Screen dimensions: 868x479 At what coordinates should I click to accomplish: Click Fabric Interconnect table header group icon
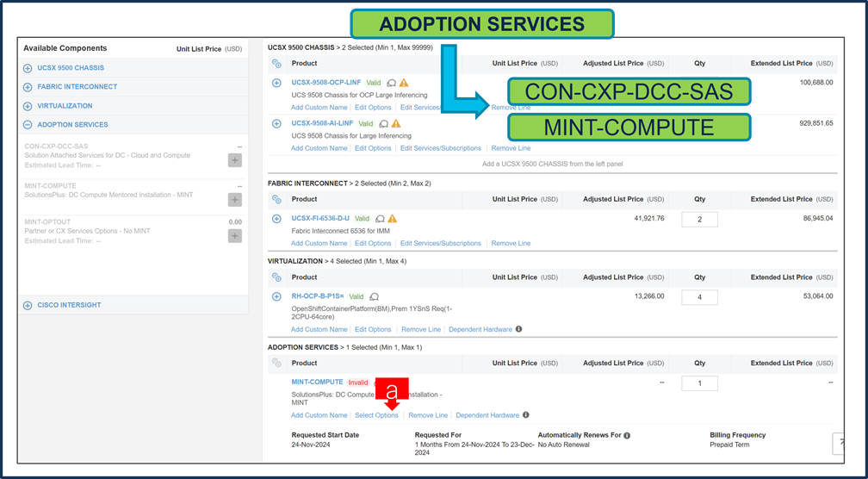click(x=276, y=199)
